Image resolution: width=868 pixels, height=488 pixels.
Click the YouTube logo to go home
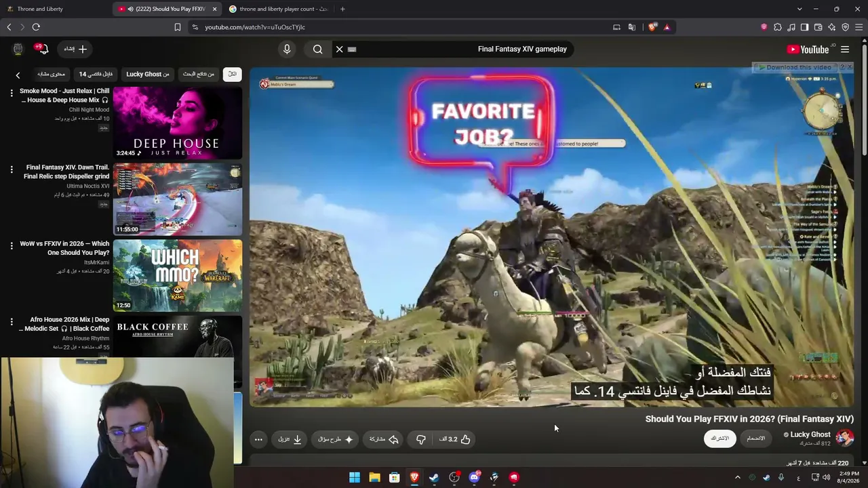(808, 49)
